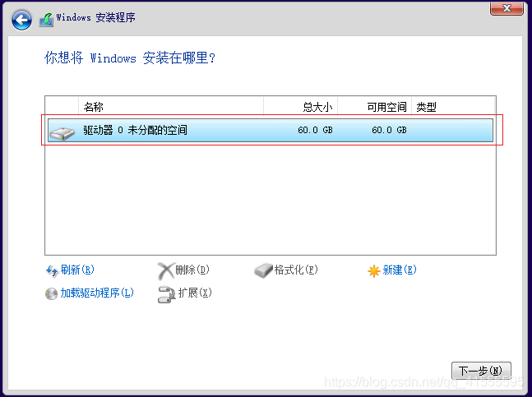Open 加载驱动程序(L) load driver link

(97, 293)
